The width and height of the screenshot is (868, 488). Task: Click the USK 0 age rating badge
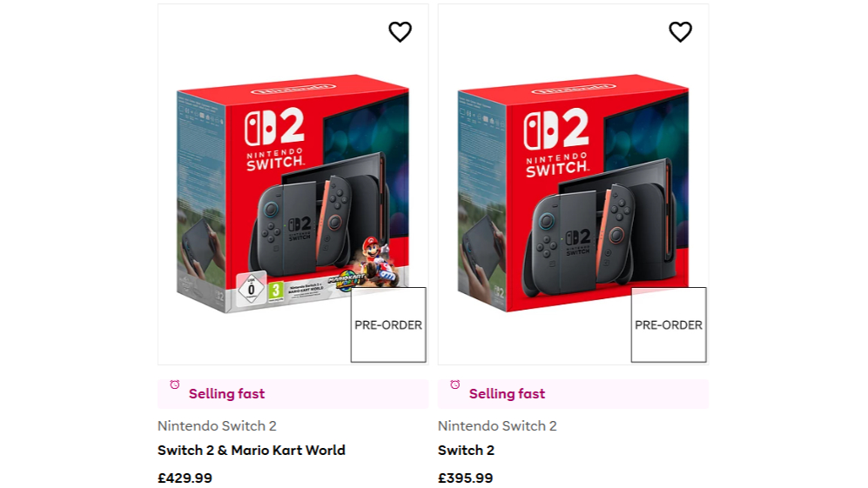[251, 288]
